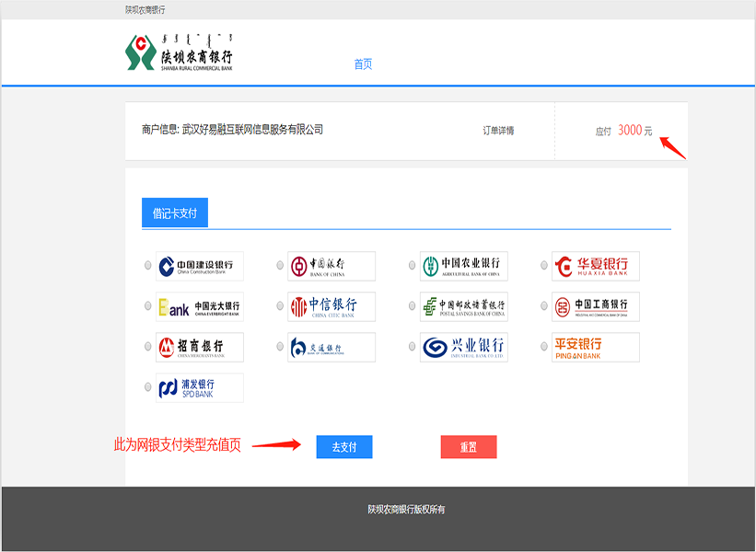Click the China Merchants Bank logo
Screen dimensions: 756x552
[x=200, y=347]
